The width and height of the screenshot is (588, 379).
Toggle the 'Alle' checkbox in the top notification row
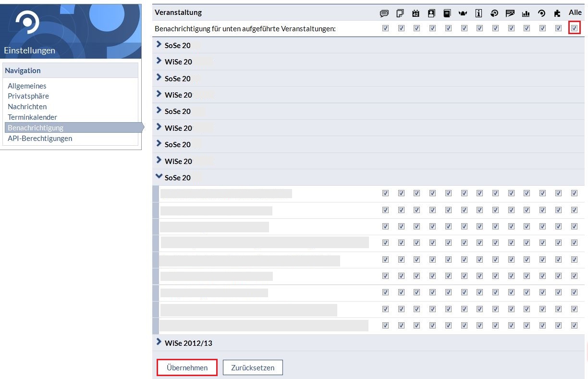pos(574,28)
